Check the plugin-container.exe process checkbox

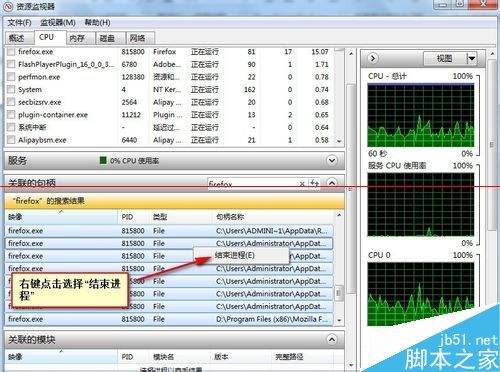(x=11, y=115)
